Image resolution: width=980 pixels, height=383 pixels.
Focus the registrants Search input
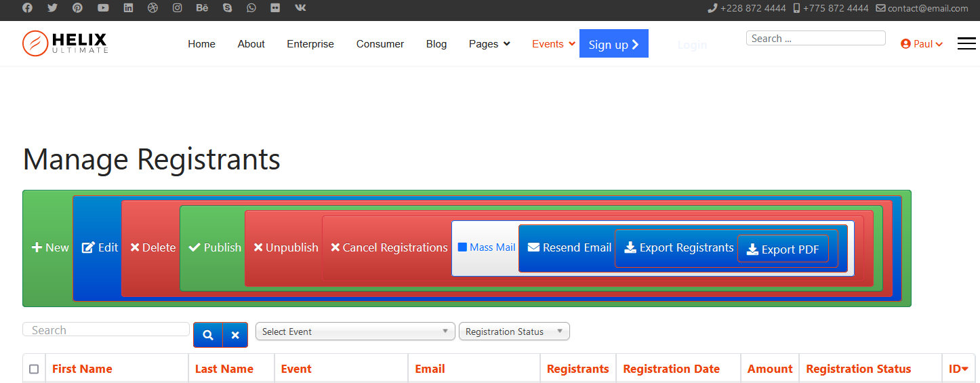(x=106, y=330)
